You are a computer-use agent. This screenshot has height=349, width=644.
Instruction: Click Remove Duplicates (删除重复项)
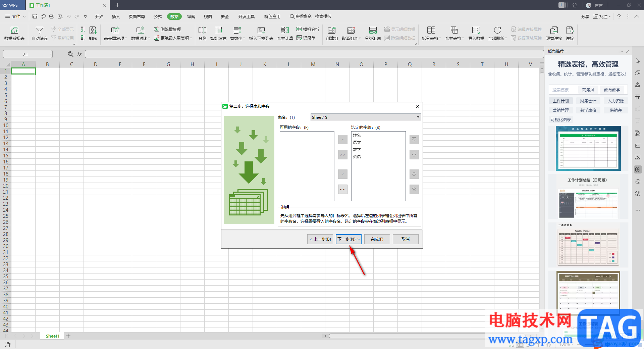167,29
